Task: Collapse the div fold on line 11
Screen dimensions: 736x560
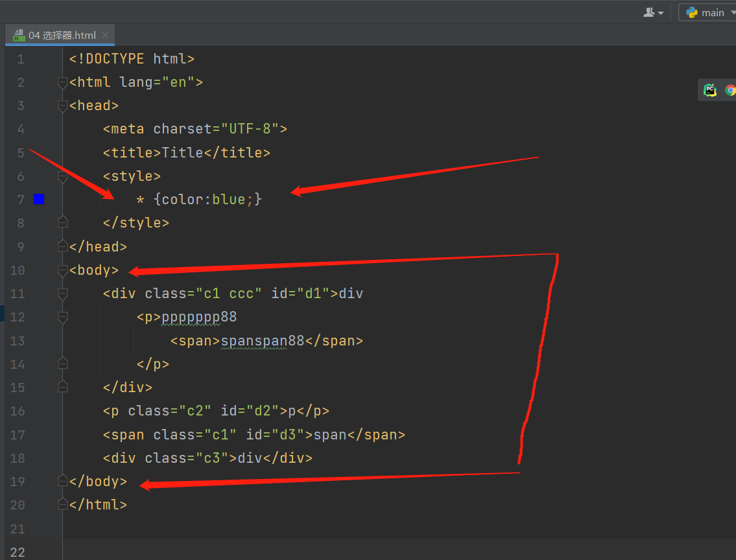Action: 62,294
